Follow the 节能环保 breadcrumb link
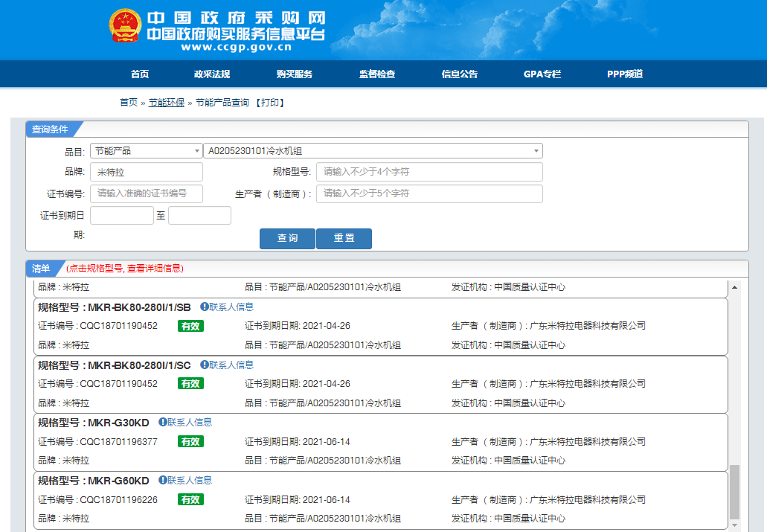The height and width of the screenshot is (532, 767). tap(167, 102)
